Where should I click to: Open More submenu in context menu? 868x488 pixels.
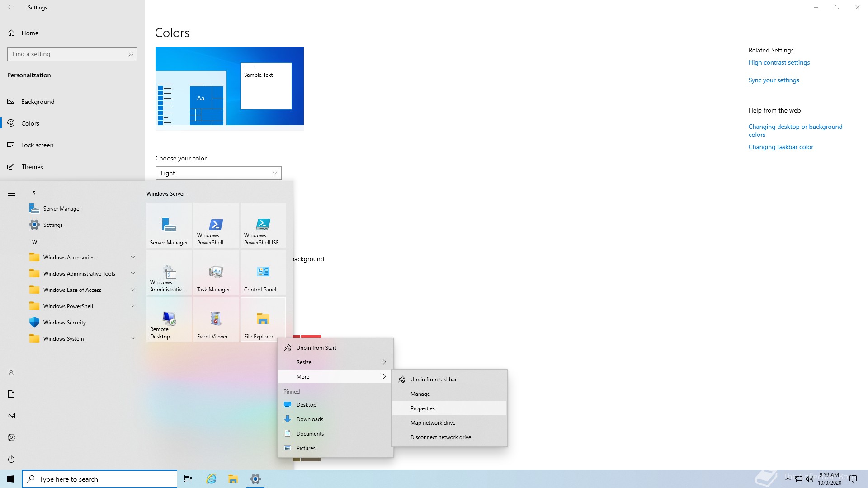coord(335,377)
